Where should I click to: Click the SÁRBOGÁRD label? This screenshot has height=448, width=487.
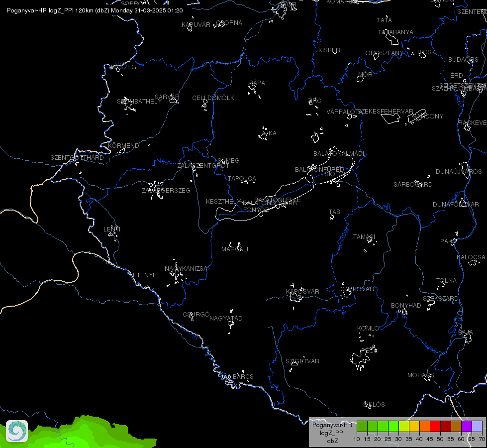pos(413,185)
